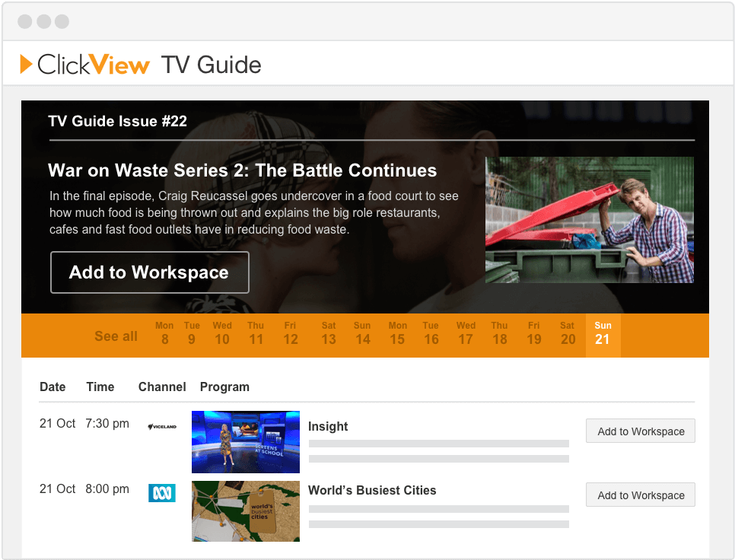Screen dimensions: 735x560
Task: Open the See all link
Action: coord(116,336)
